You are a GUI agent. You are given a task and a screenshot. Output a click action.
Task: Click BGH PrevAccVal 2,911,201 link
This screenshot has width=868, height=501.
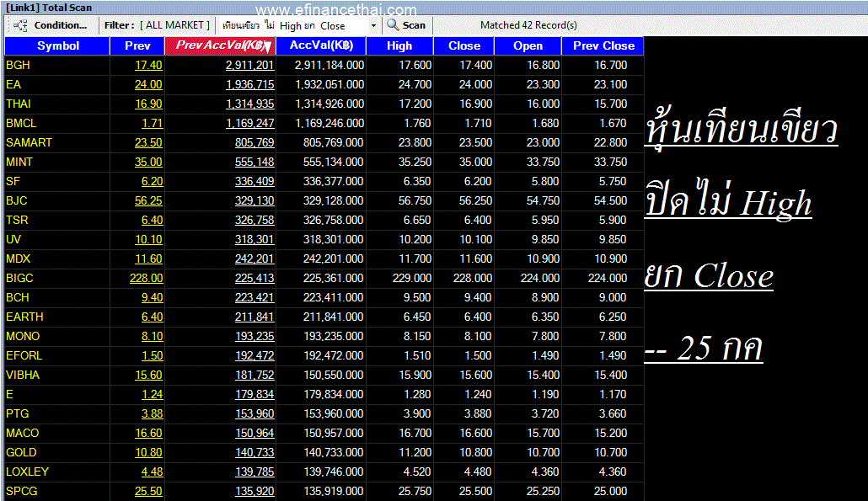(x=249, y=65)
